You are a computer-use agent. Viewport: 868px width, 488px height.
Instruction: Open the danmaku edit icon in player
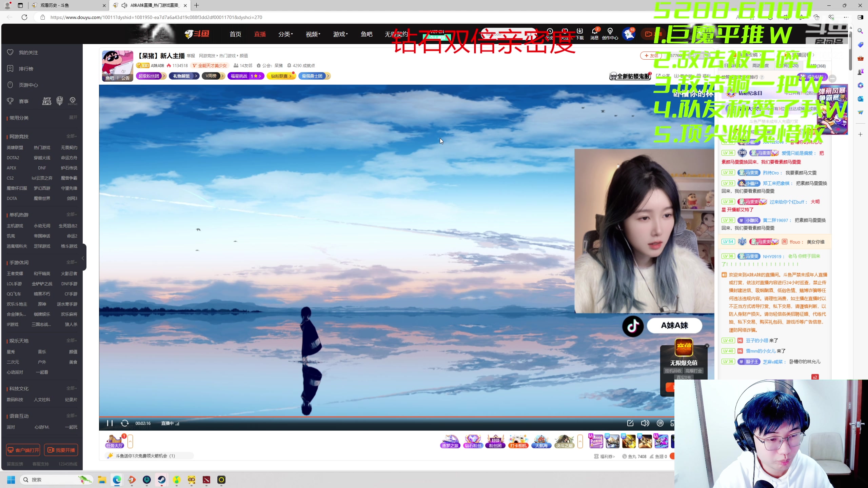point(630,423)
